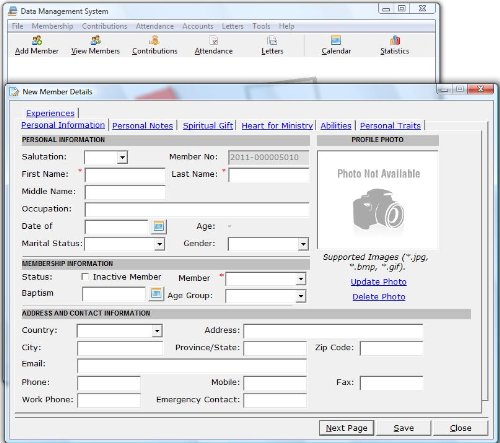Expand the Country dropdown
500x443 pixels.
click(x=157, y=331)
